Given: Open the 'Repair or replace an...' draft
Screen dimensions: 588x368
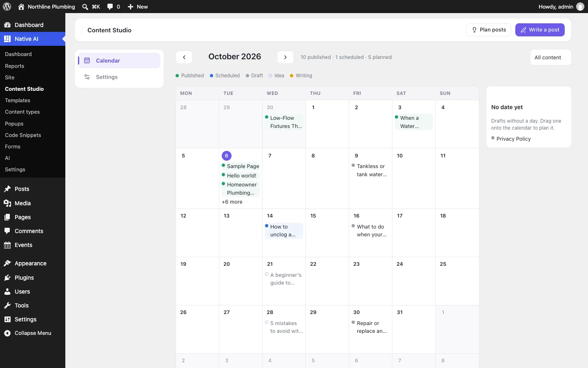Looking at the screenshot, I should (370, 327).
